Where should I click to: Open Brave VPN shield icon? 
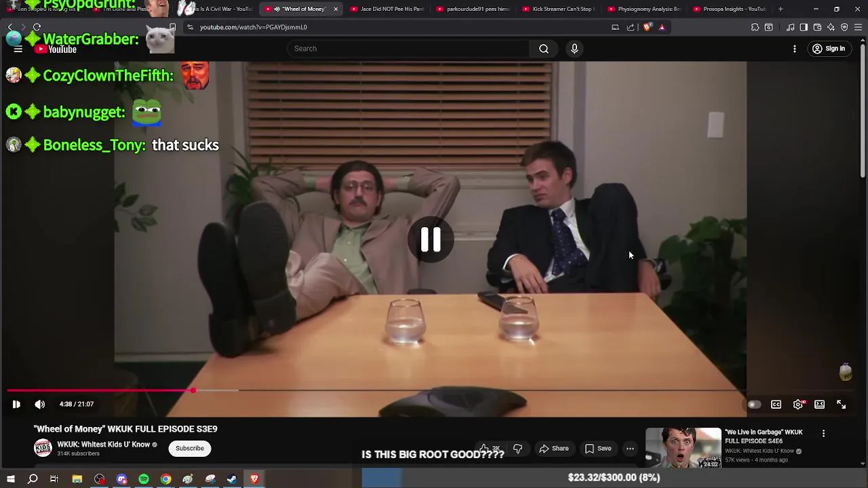click(x=844, y=27)
